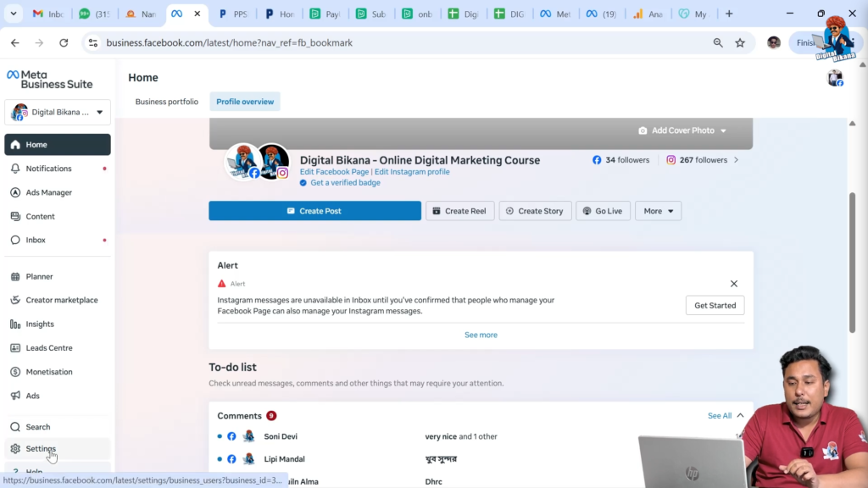Click browser back arrow
Image resolution: width=868 pixels, height=488 pixels.
click(x=15, y=42)
